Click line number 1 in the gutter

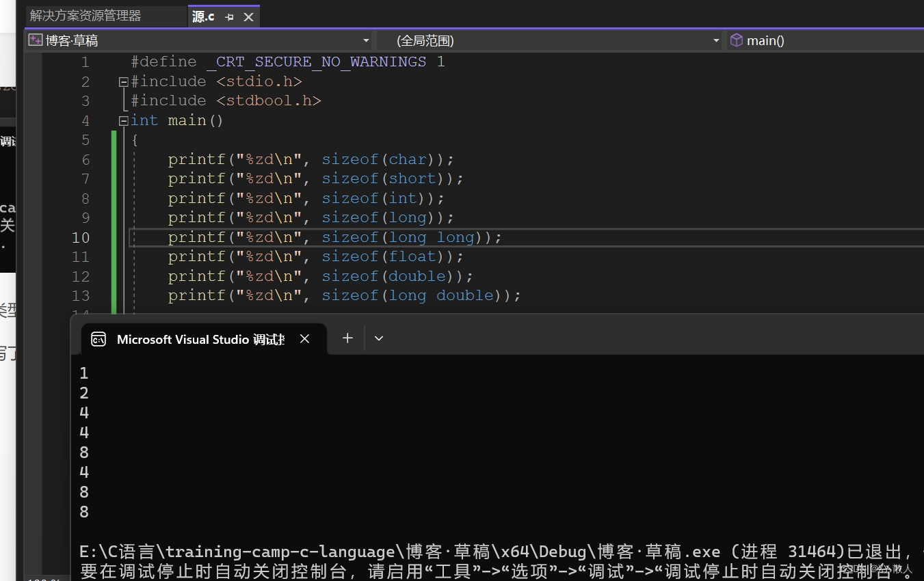tap(85, 62)
